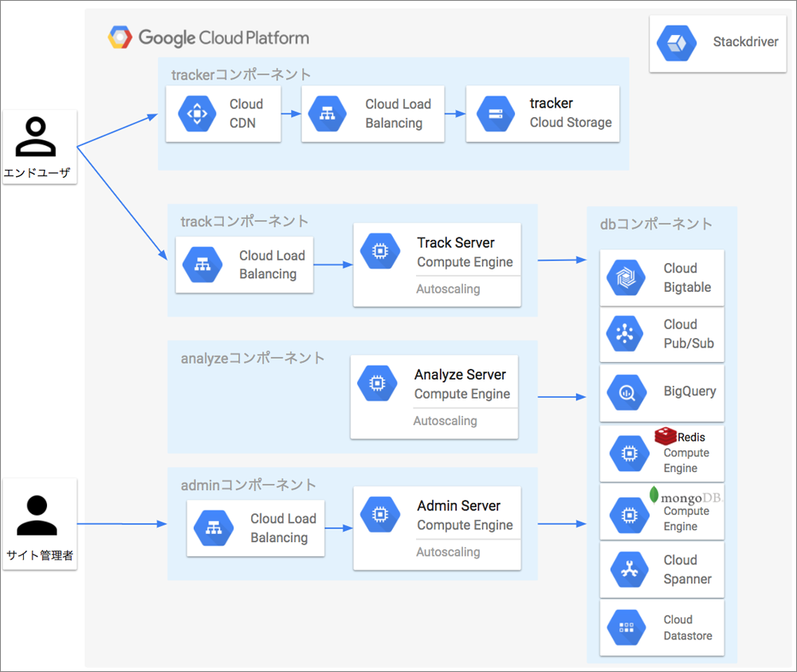Click the Cloud Pub/Sub label

[689, 334]
